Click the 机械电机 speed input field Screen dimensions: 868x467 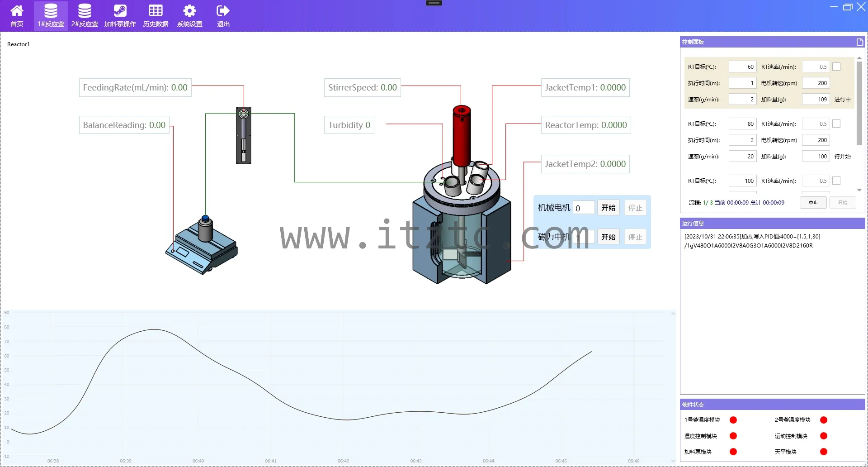(x=584, y=207)
